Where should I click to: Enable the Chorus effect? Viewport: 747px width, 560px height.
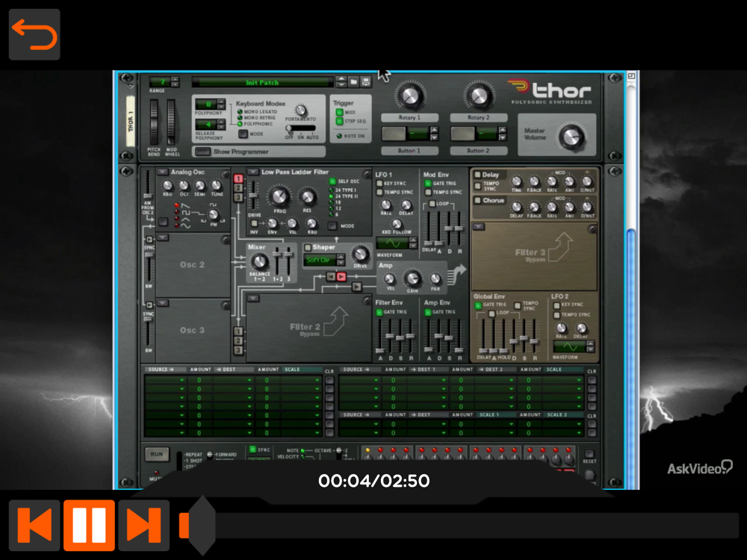(x=477, y=200)
